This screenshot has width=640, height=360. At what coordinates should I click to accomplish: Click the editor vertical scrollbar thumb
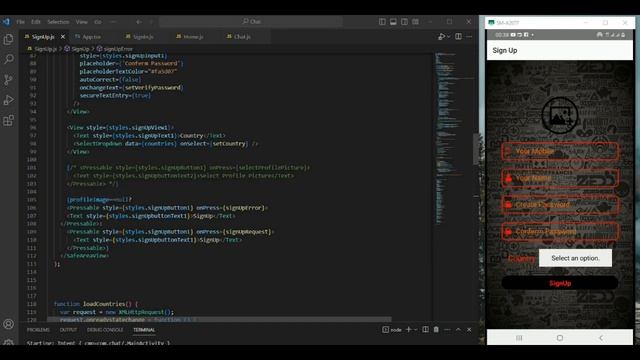(x=476, y=149)
